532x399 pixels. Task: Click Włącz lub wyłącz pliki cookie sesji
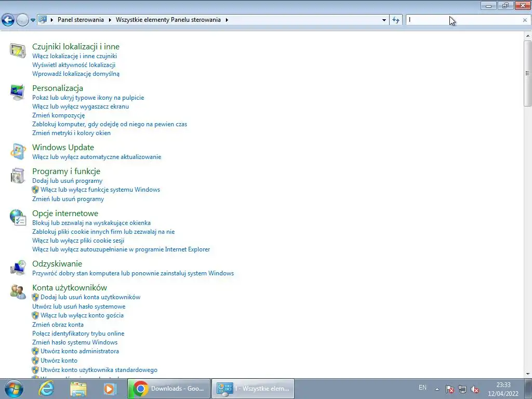tap(78, 241)
